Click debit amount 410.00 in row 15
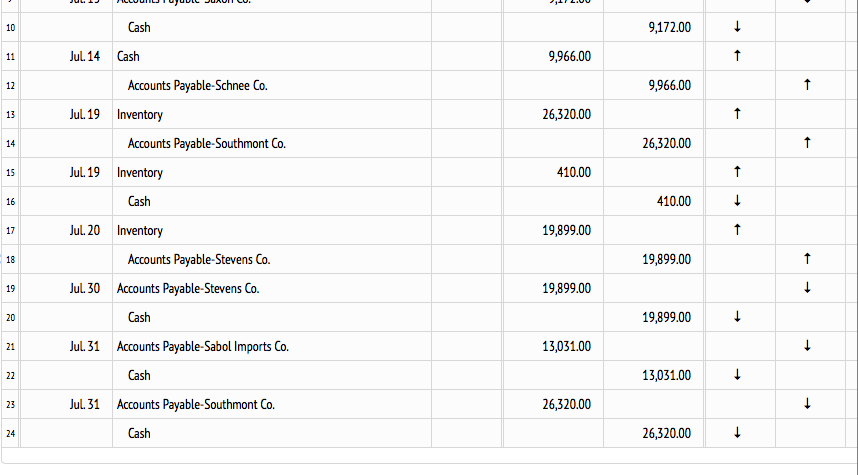This screenshot has width=858, height=475. tap(574, 172)
